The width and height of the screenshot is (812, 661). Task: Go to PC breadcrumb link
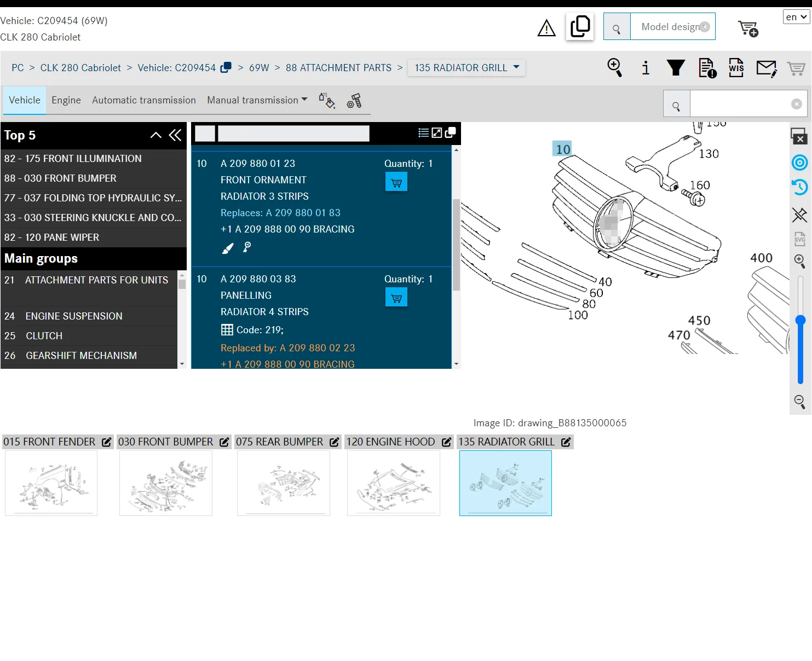18,68
